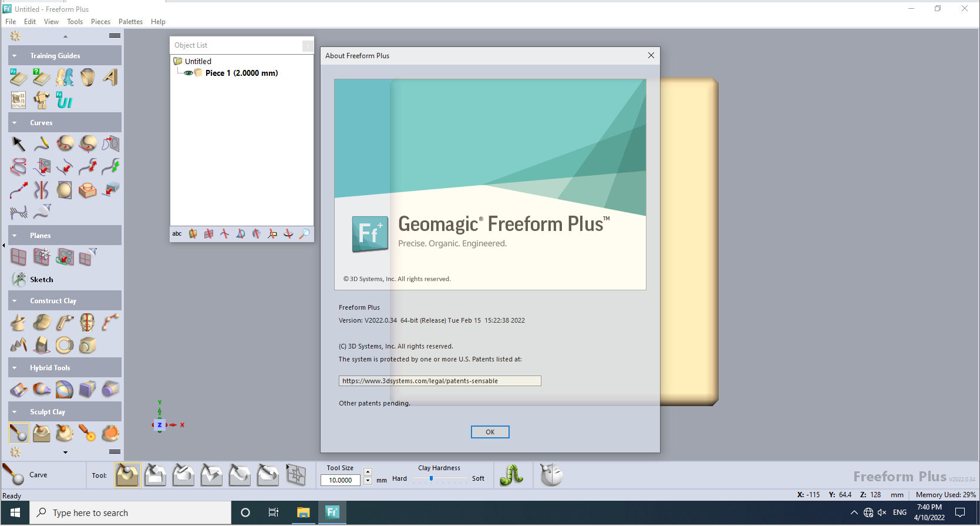This screenshot has height=526, width=980.
Task: Collapse the Sculpt Clay section
Action: 15,412
